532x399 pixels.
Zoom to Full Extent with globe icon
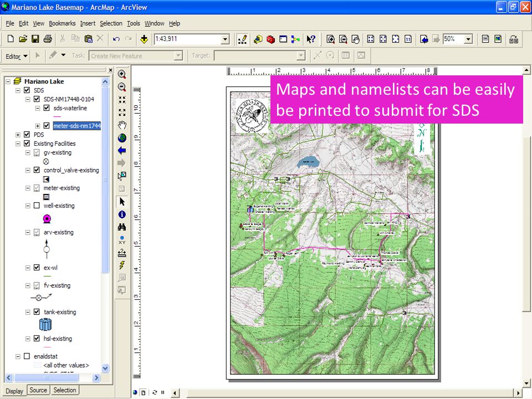pyautogui.click(x=122, y=138)
